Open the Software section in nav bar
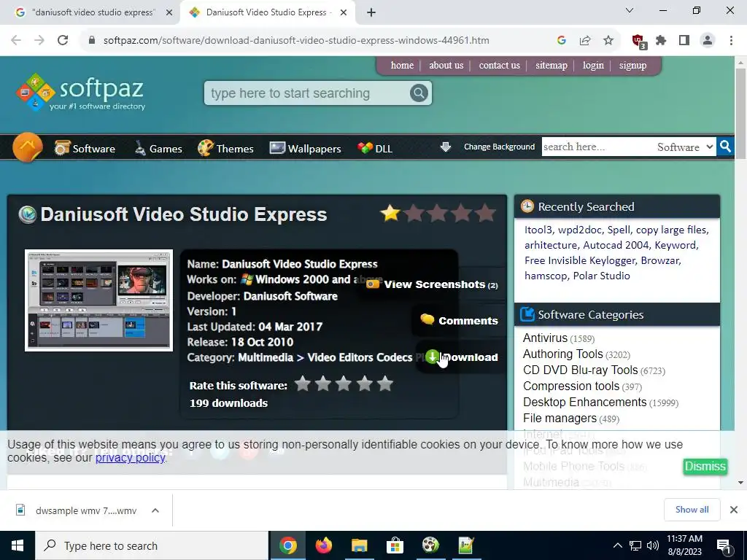The width and height of the screenshot is (747, 560). pyautogui.click(x=85, y=149)
